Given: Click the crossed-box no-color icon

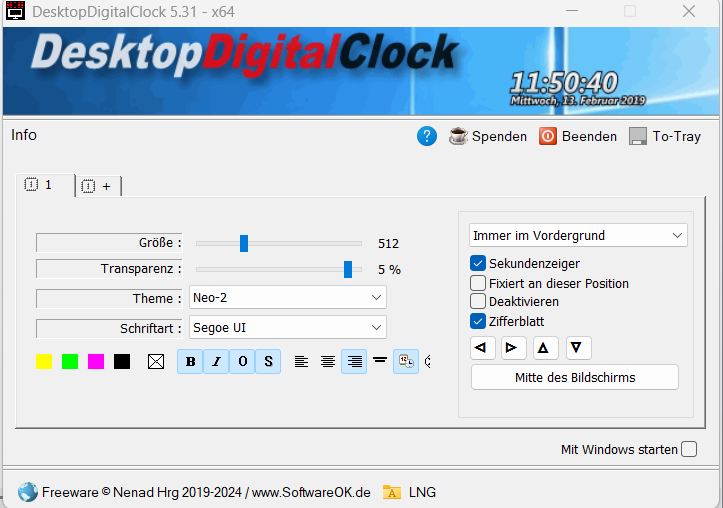Looking at the screenshot, I should coord(156,361).
